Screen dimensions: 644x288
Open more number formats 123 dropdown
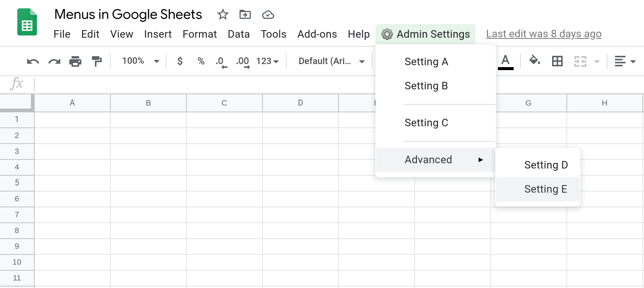[x=267, y=61]
